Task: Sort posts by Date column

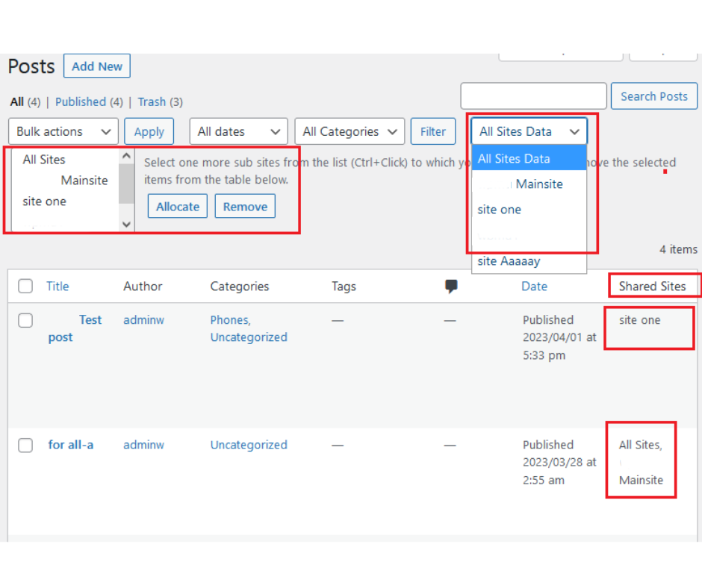Action: pos(534,287)
